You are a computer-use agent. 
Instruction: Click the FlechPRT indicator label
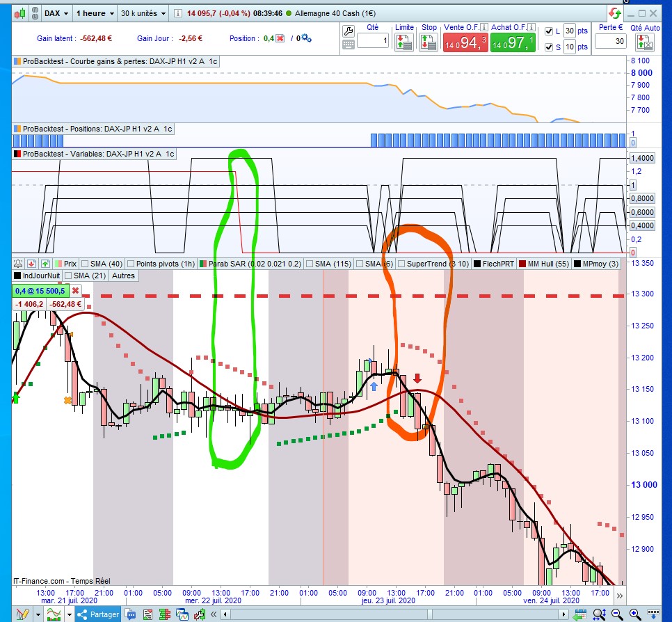tap(494, 264)
